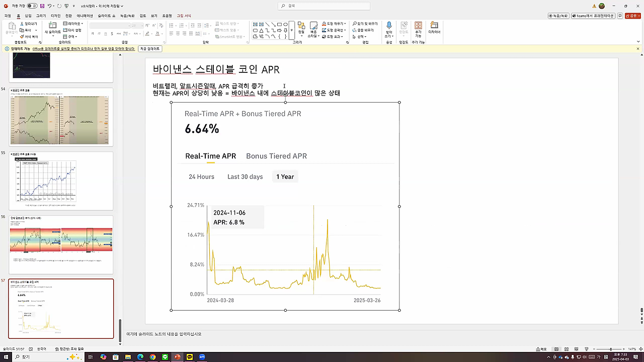
Task: Click the Update Now (지금 업데이트) button
Action: [x=149, y=49]
